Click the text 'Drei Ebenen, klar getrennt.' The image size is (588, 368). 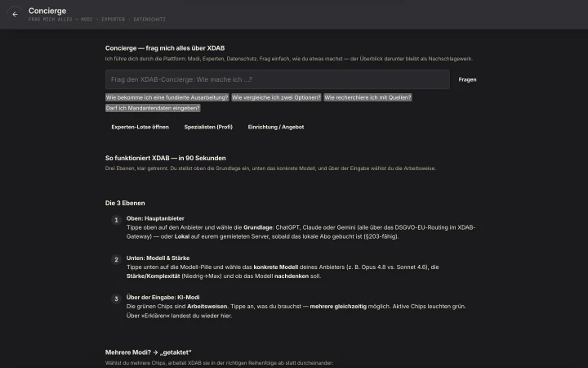point(137,168)
